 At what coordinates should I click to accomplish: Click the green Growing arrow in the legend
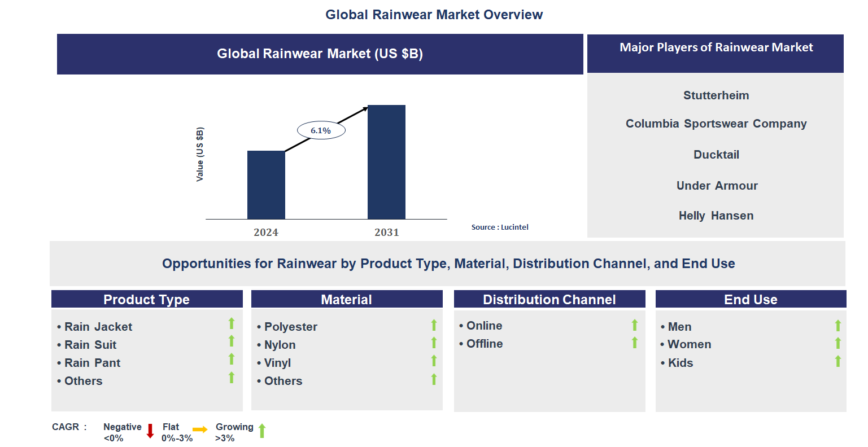point(262,431)
